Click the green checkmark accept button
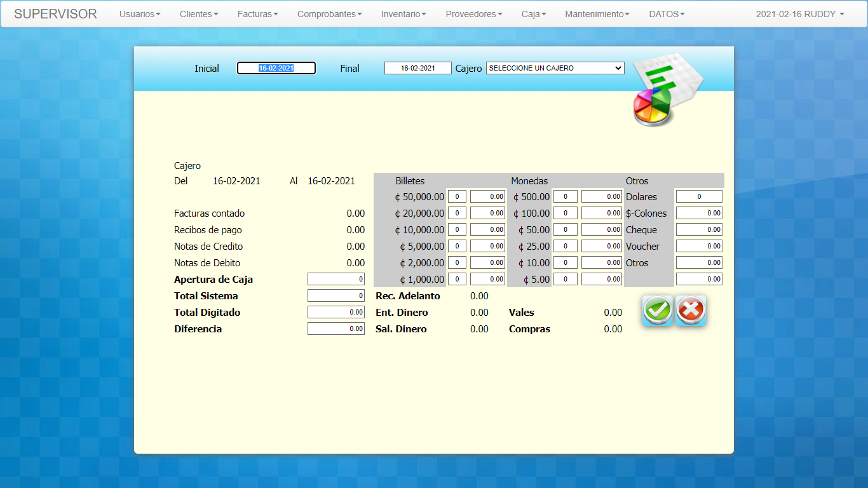Image resolution: width=868 pixels, height=488 pixels. 658,311
